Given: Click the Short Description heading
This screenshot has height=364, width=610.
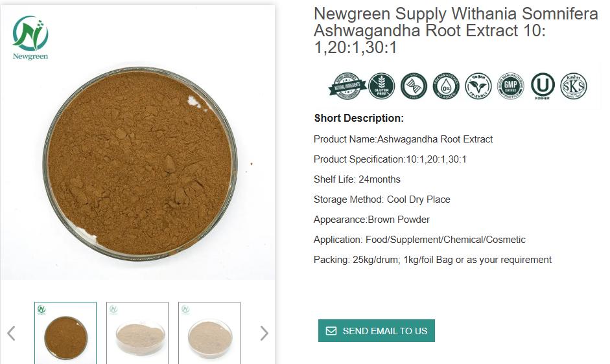Looking at the screenshot, I should tap(358, 119).
